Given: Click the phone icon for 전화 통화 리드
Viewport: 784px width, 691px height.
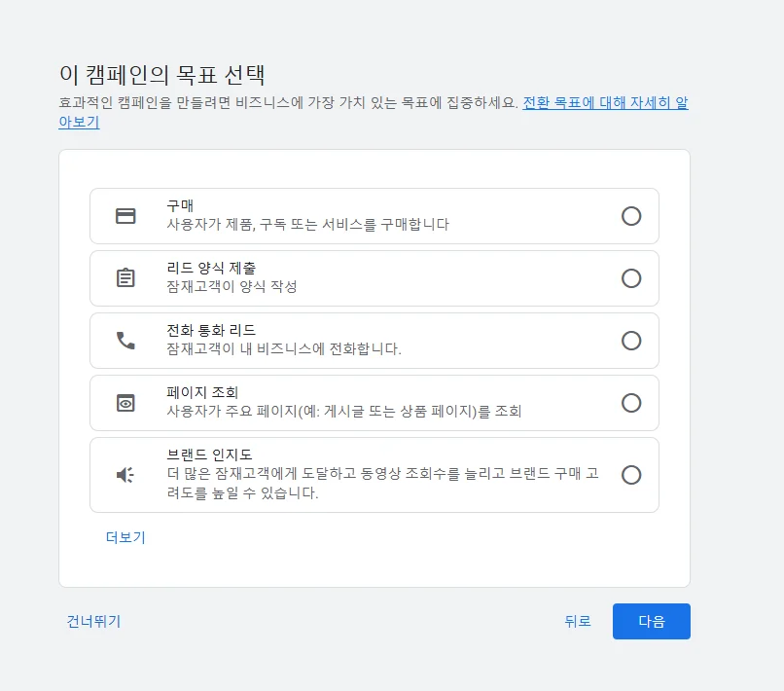Looking at the screenshot, I should click(x=125, y=341).
